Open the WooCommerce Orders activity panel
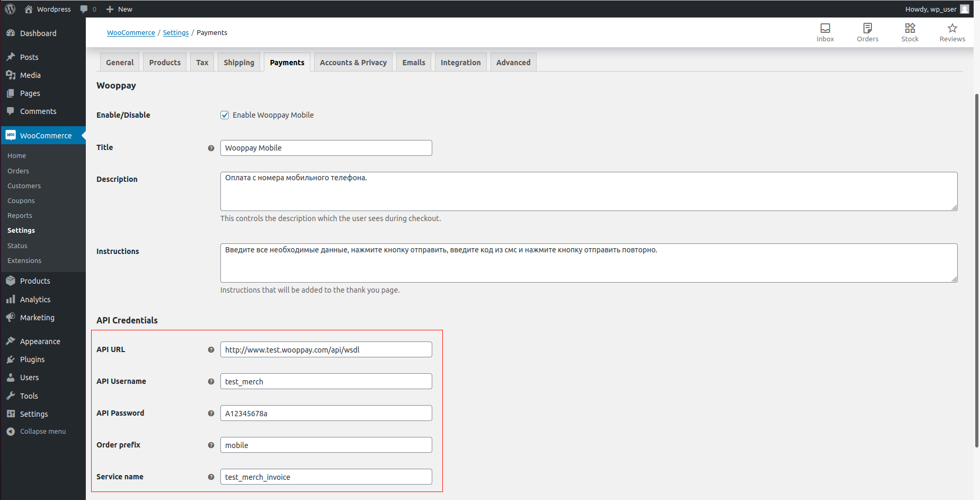 click(868, 32)
